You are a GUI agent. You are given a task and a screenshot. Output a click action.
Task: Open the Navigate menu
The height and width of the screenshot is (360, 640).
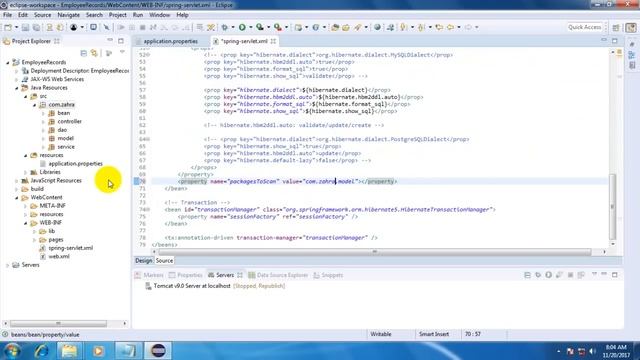click(69, 15)
